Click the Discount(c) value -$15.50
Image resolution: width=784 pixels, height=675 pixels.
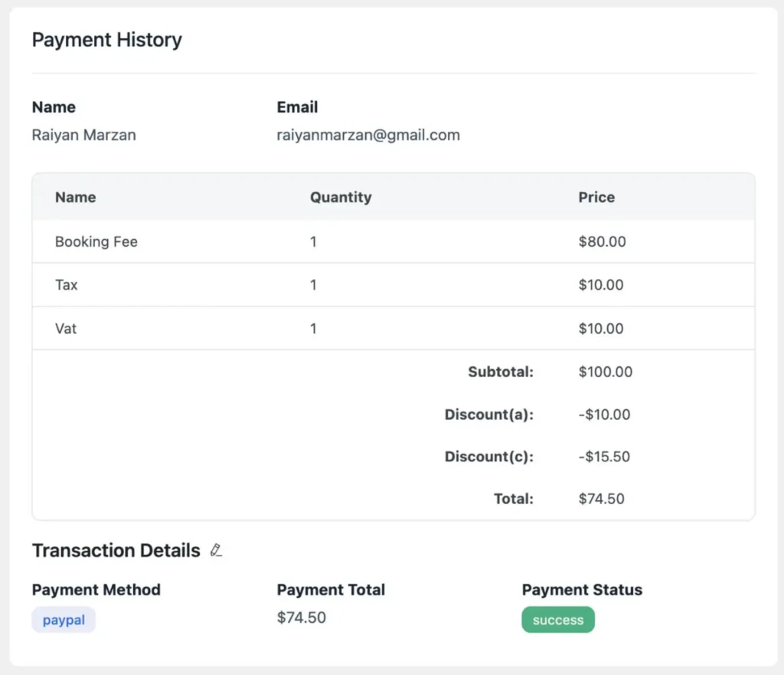tap(604, 457)
